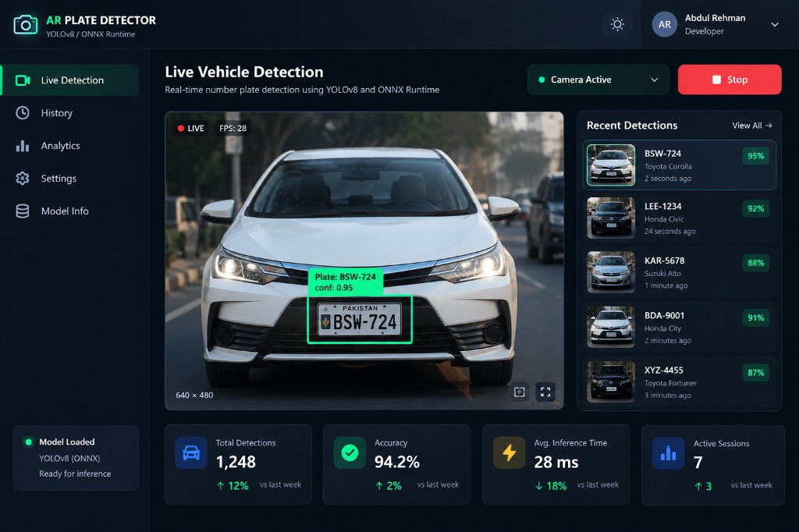
Task: Click the Avg. Inference Time lightning icon
Action: click(509, 452)
